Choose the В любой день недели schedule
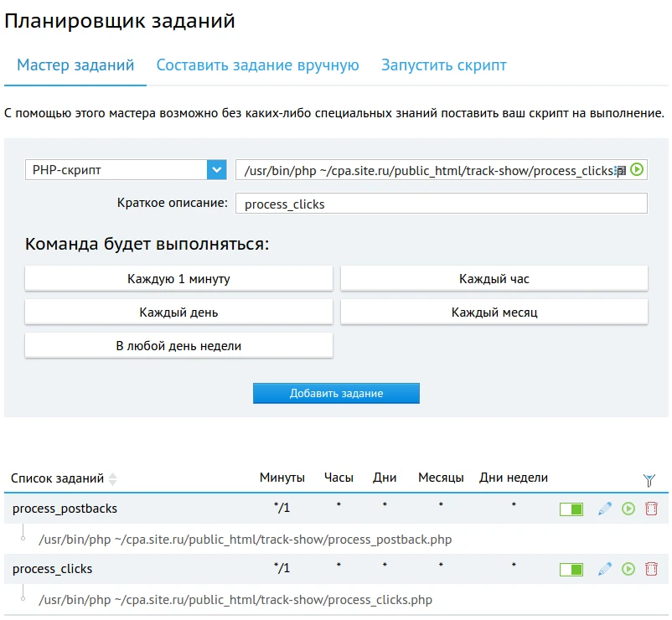 pyautogui.click(x=178, y=344)
